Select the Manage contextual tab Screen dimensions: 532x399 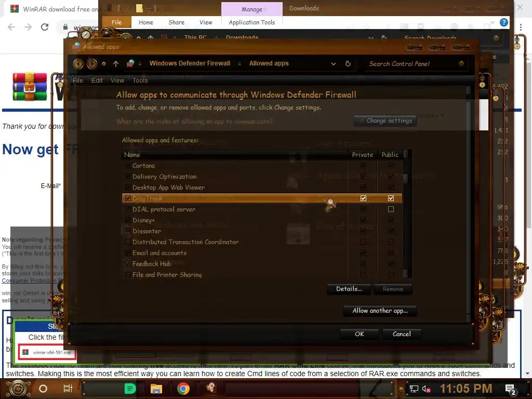pos(252,9)
